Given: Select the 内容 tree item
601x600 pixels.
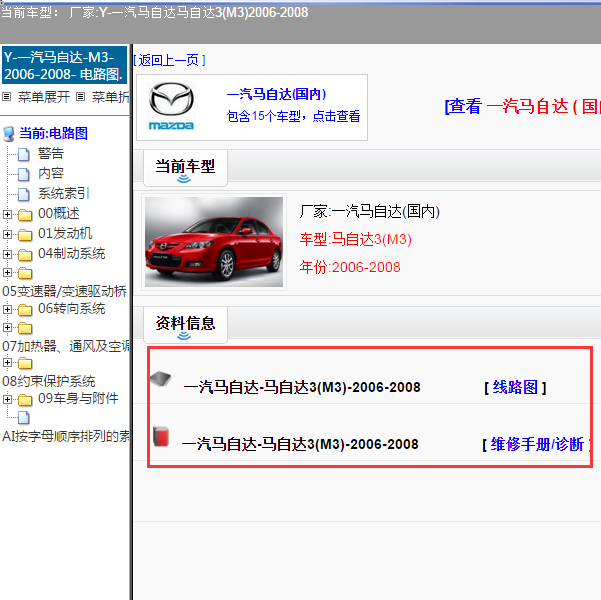Looking at the screenshot, I should (x=51, y=174).
